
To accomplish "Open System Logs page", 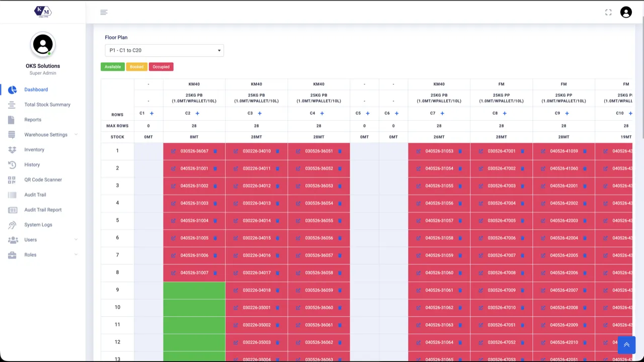I will click(38, 225).
